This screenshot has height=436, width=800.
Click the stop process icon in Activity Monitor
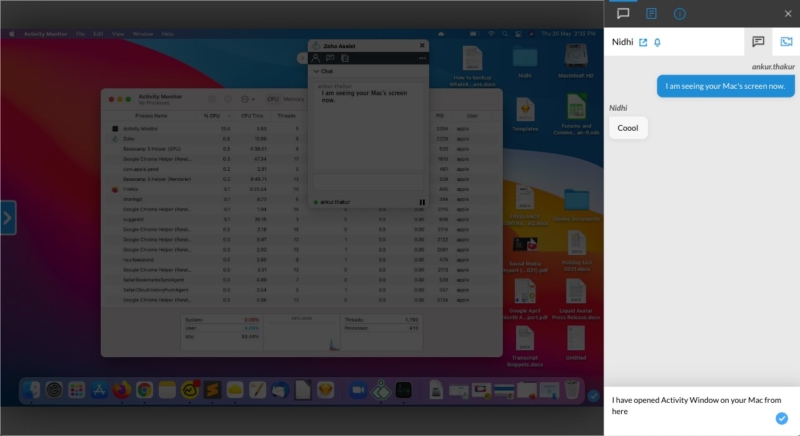tap(212, 99)
